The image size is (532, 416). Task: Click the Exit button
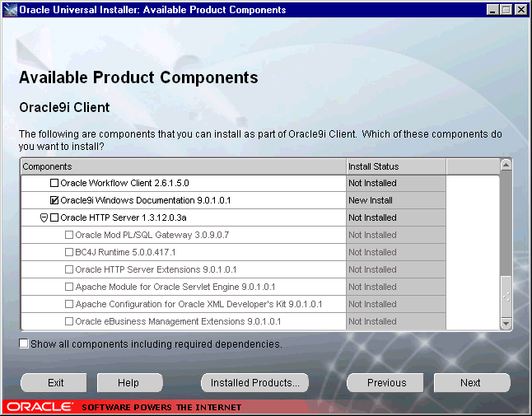pyautogui.click(x=54, y=383)
